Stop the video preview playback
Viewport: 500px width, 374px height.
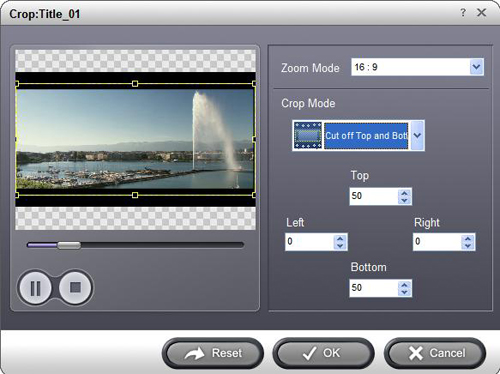click(x=75, y=288)
